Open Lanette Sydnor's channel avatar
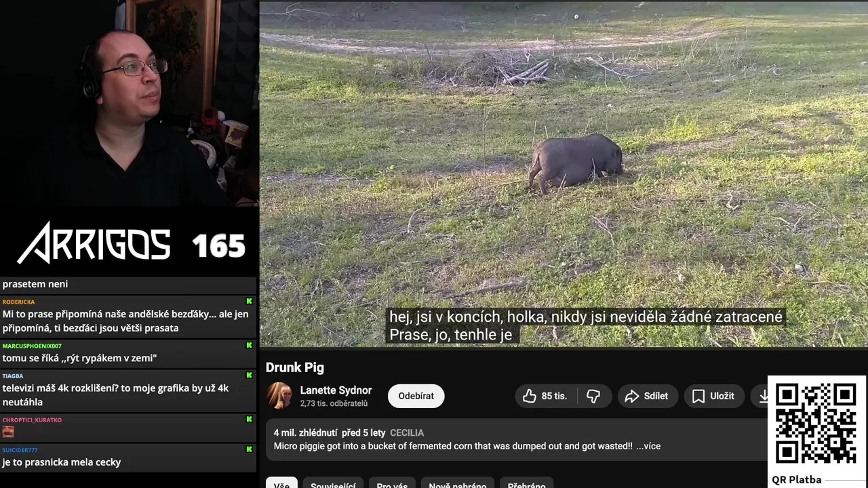868x488 pixels. (279, 396)
